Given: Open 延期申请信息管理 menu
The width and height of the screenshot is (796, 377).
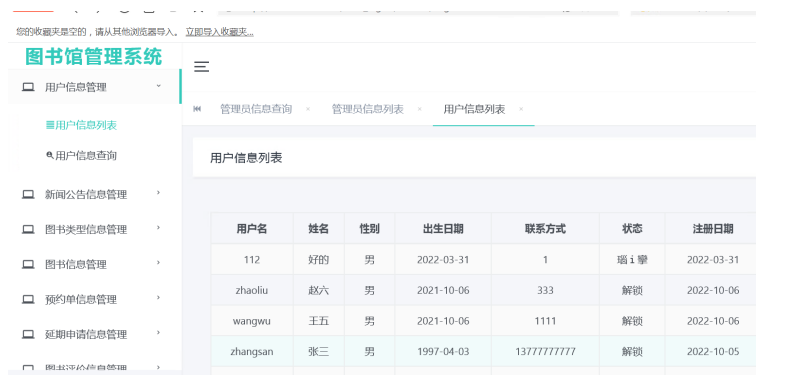Looking at the screenshot, I should 86,334.
